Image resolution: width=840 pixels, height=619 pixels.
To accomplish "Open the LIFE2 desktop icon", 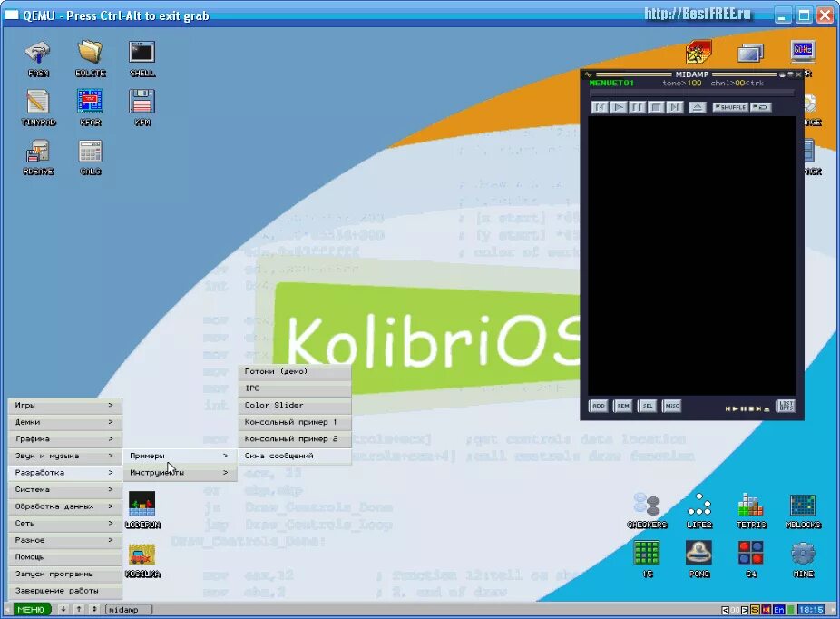I will 699,510.
